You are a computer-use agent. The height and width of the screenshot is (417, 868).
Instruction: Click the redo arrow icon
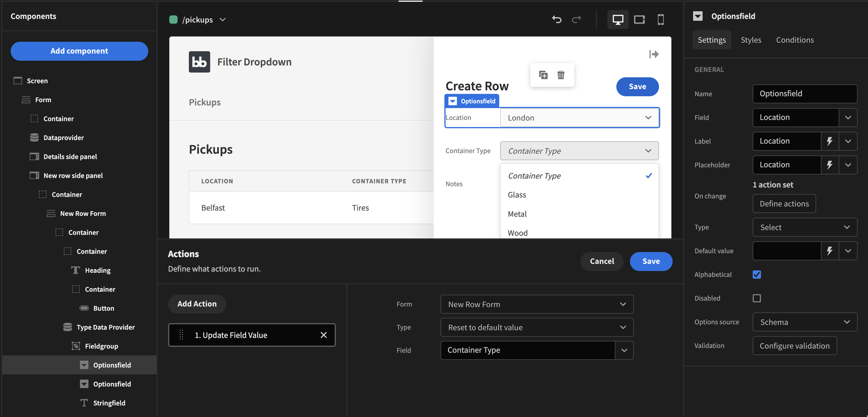pos(576,20)
